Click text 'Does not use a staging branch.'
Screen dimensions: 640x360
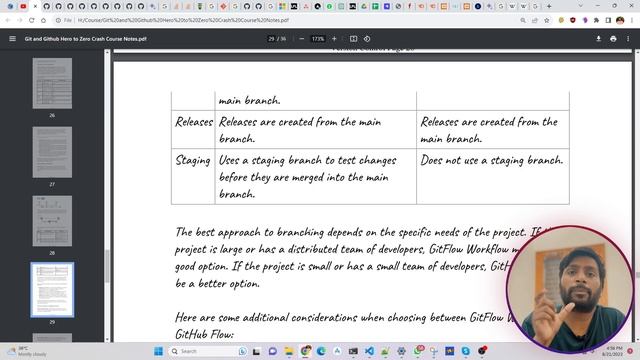pos(491,160)
